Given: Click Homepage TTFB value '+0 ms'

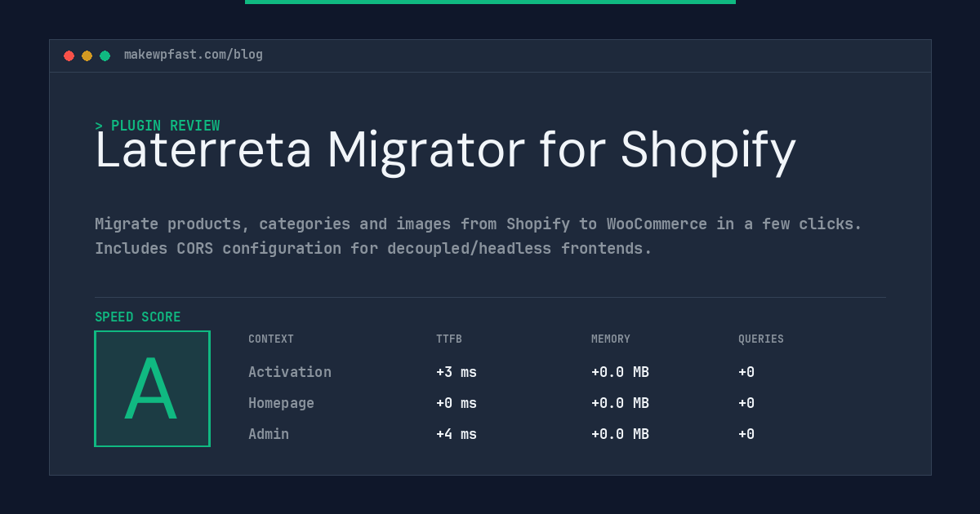Looking at the screenshot, I should [x=457, y=403].
